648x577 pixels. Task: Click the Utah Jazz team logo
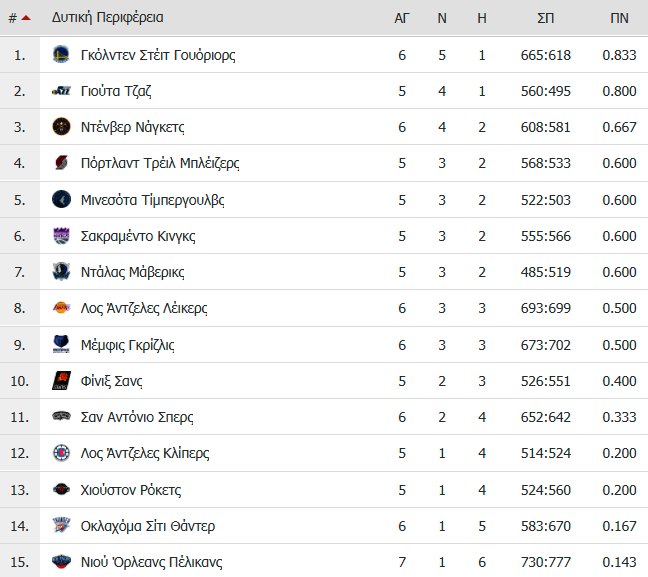(61, 91)
